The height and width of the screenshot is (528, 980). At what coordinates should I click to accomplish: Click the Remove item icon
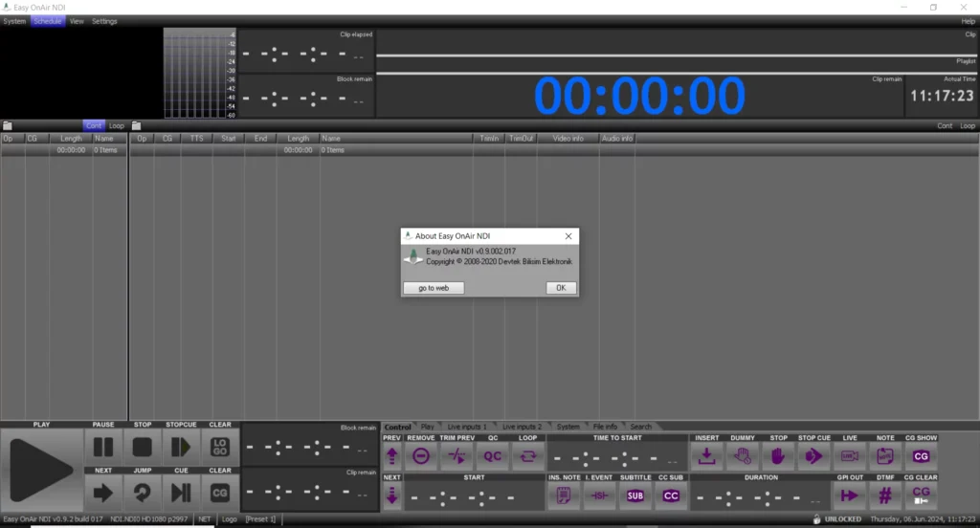(420, 456)
